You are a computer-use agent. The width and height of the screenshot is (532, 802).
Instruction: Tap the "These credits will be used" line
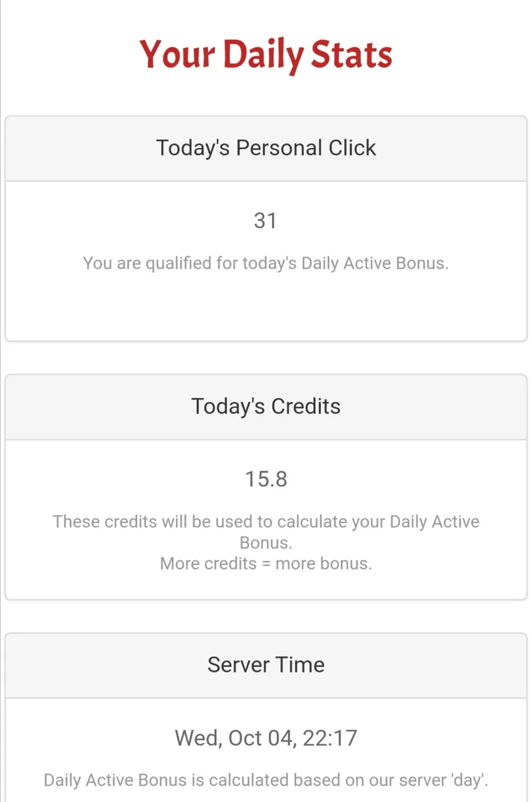(x=266, y=521)
